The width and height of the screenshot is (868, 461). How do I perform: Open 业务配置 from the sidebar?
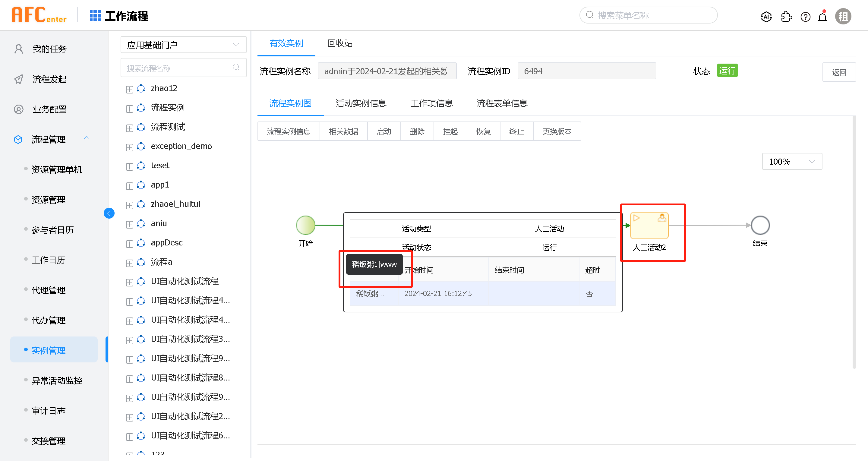[x=49, y=109]
